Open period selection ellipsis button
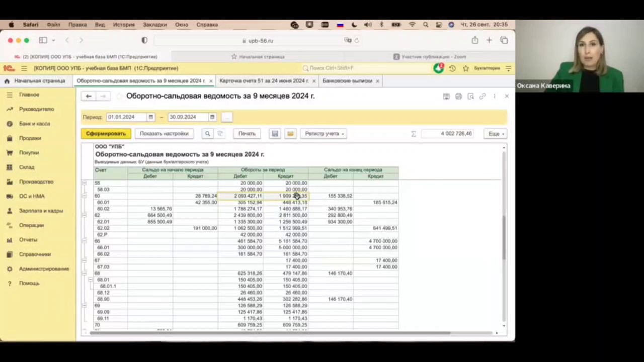The image size is (644, 362). (227, 117)
